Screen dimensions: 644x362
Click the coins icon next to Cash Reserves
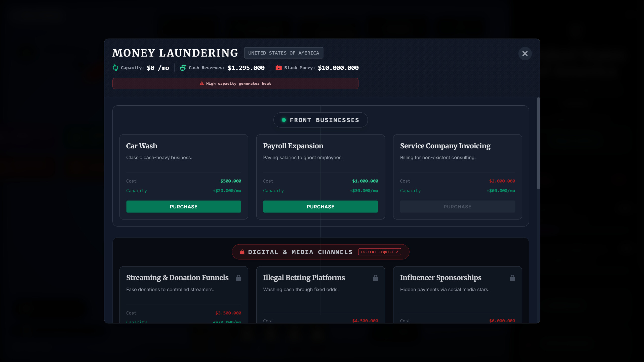coord(183,67)
